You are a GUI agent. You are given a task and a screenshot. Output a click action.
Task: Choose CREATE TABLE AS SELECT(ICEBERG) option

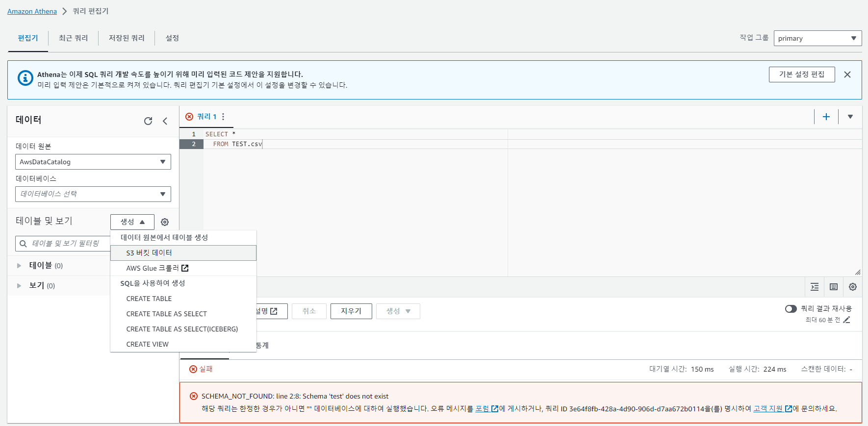pos(183,329)
